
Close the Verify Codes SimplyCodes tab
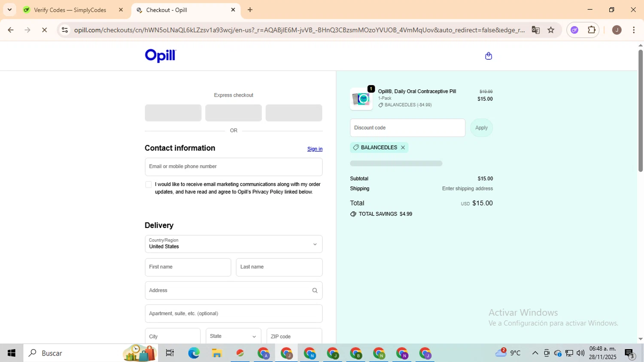coord(121,10)
